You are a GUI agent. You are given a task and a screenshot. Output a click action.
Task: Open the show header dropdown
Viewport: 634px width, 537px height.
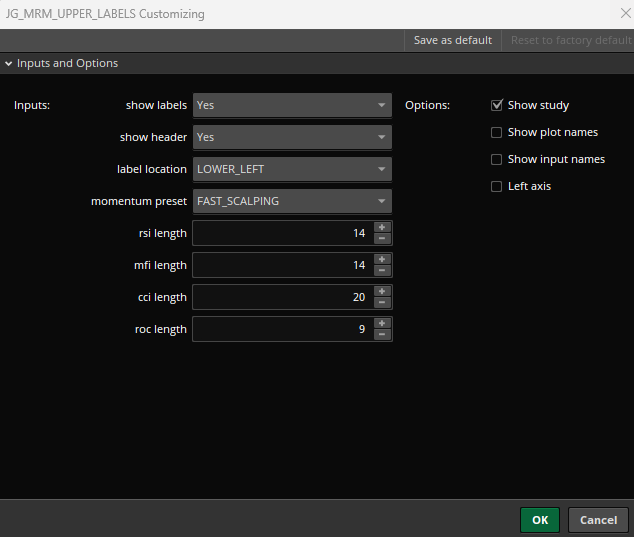click(x=291, y=137)
